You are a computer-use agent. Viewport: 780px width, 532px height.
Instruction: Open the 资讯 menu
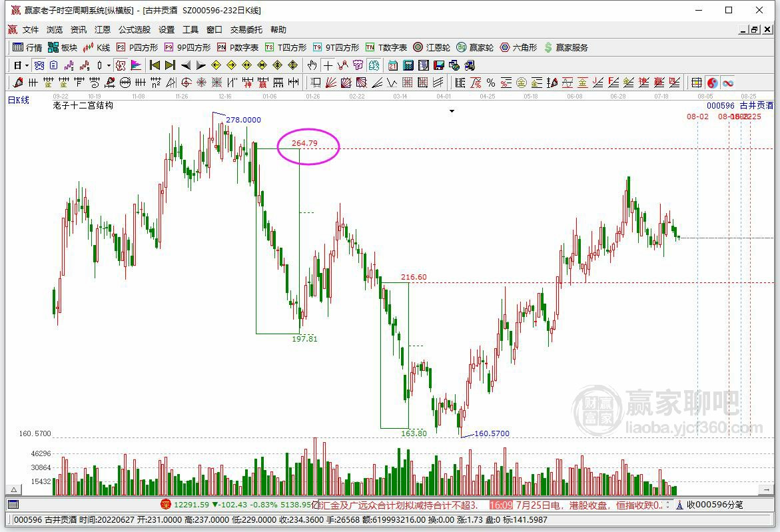click(78, 30)
